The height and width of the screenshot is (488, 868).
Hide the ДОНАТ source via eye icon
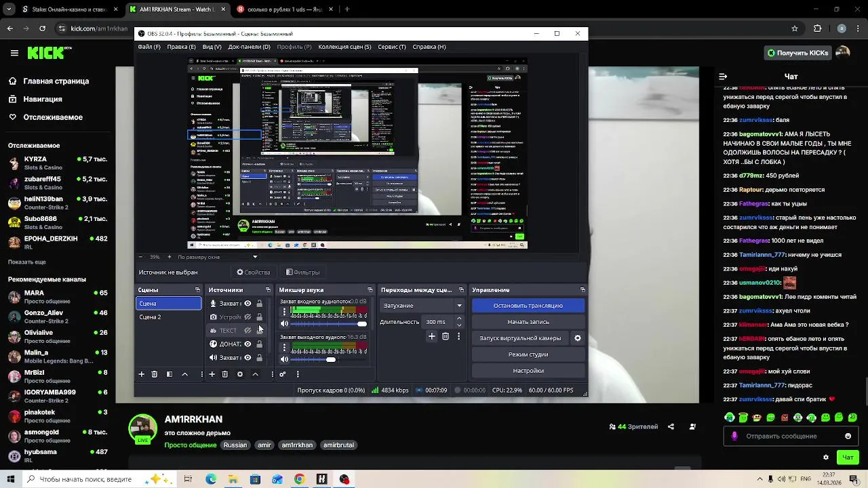tap(248, 344)
